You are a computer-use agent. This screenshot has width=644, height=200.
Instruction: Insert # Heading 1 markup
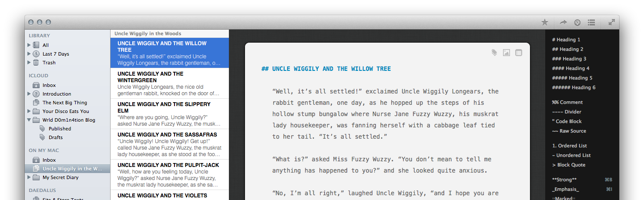pyautogui.click(x=566, y=40)
